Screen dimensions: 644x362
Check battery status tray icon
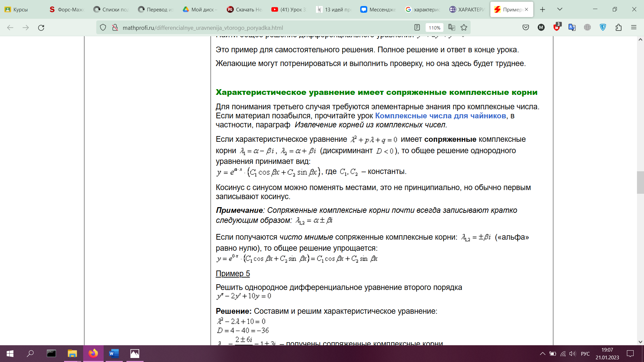(x=552, y=354)
